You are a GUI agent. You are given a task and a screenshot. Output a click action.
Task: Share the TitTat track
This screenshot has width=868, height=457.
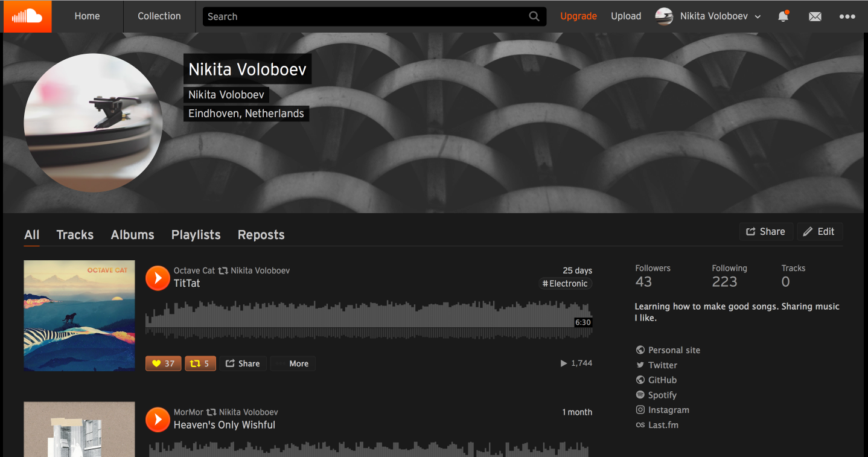[243, 363]
